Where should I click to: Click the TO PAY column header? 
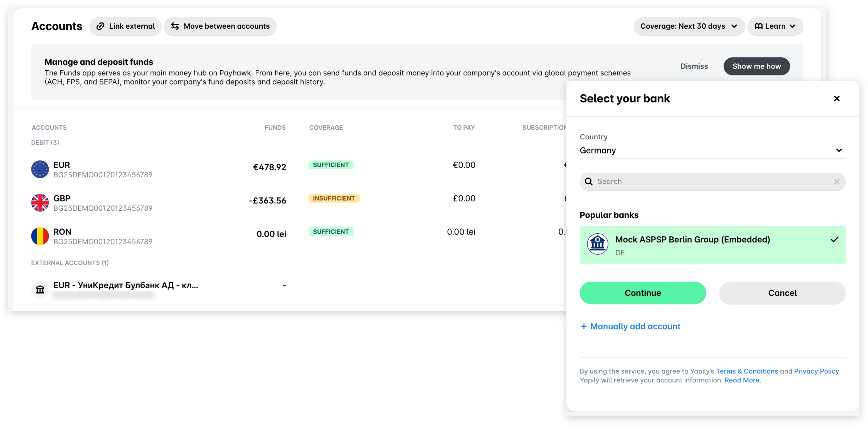(x=464, y=128)
